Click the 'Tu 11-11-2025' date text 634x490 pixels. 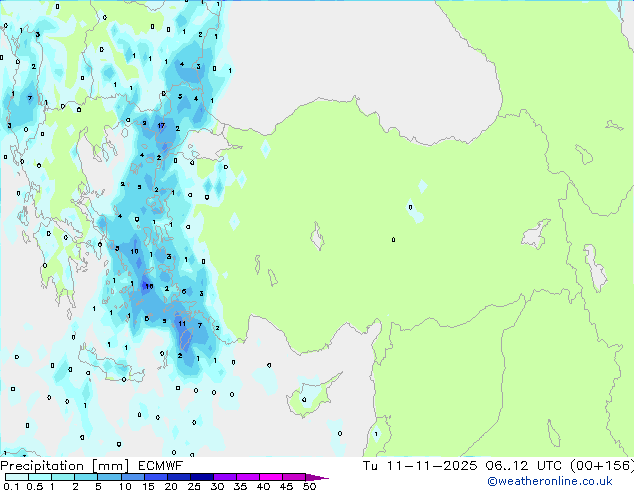(420, 466)
